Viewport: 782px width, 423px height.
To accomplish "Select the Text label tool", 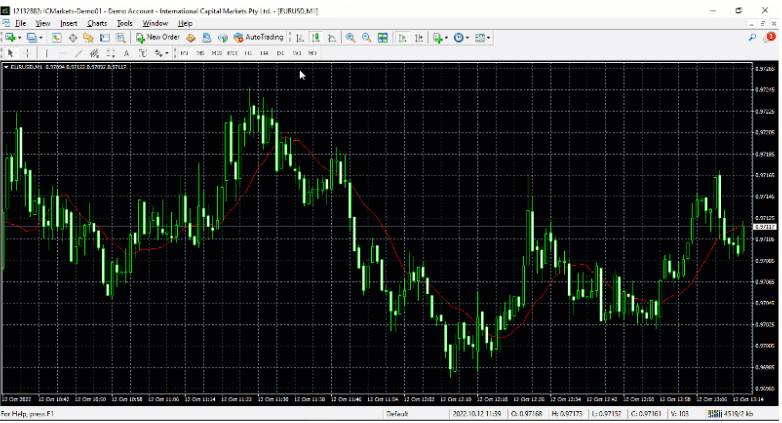I will coord(128,52).
